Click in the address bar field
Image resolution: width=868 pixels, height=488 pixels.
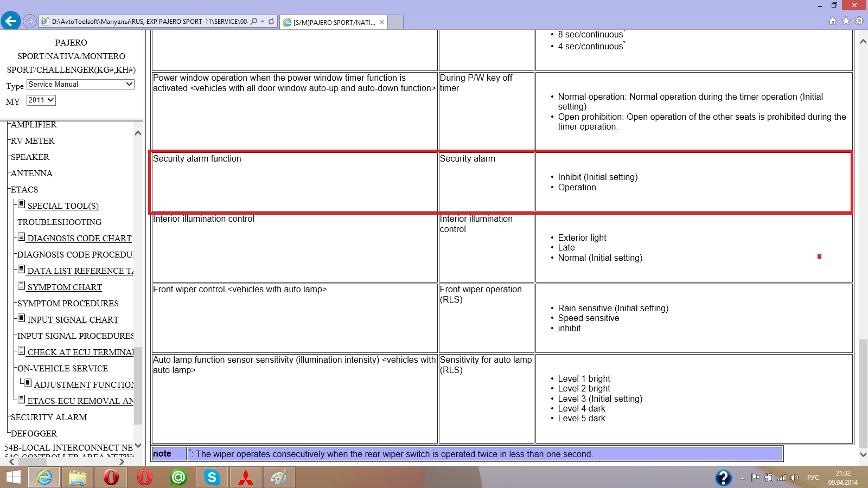pos(149,22)
